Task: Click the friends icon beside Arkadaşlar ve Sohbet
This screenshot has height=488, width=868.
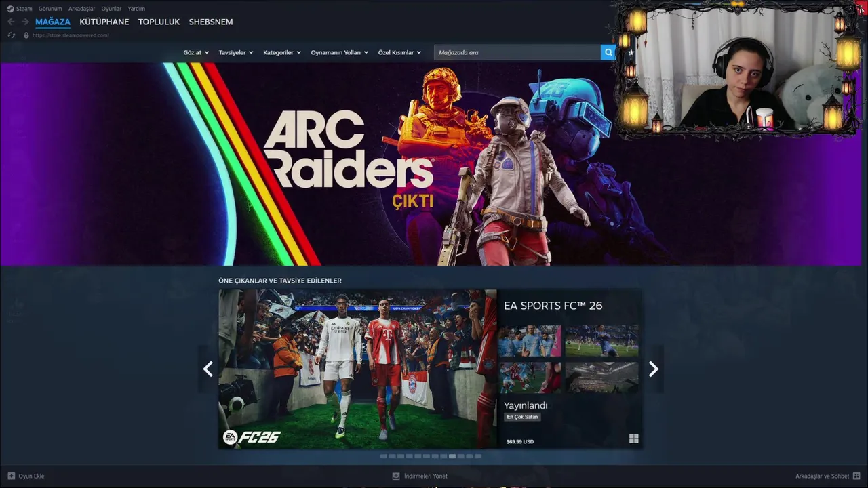Action: (856, 476)
